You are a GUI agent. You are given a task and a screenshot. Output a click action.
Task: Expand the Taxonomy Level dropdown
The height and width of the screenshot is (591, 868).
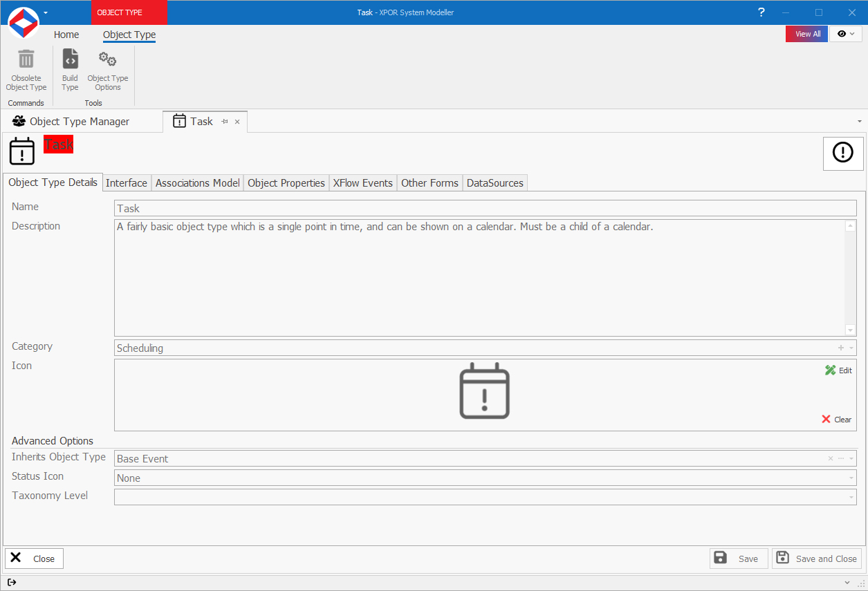(x=851, y=496)
